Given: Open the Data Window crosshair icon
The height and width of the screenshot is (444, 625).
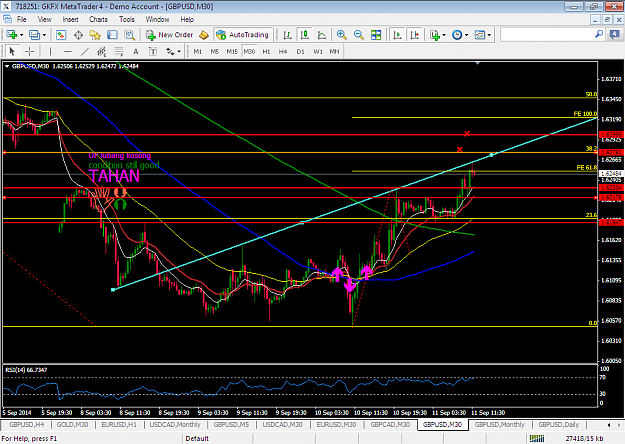Looking at the screenshot, I should click(x=78, y=35).
